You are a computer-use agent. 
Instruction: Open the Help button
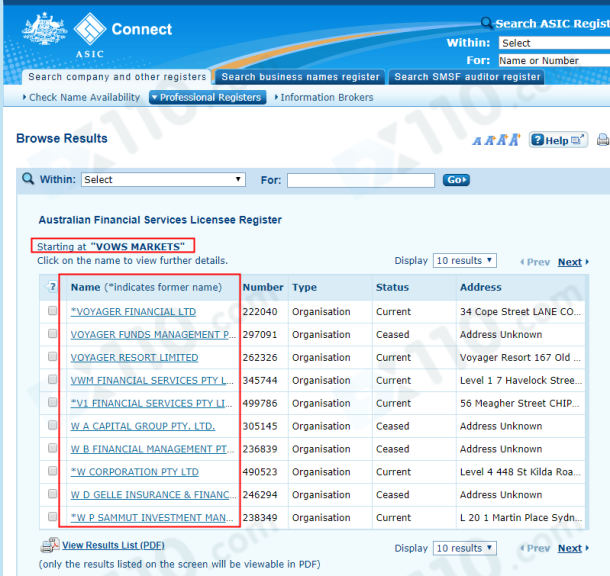pos(558,140)
